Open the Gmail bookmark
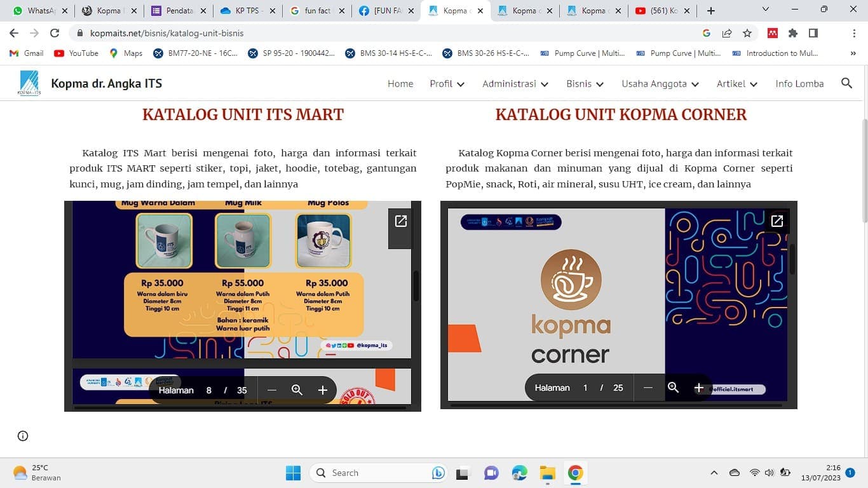The image size is (868, 488). click(27, 53)
